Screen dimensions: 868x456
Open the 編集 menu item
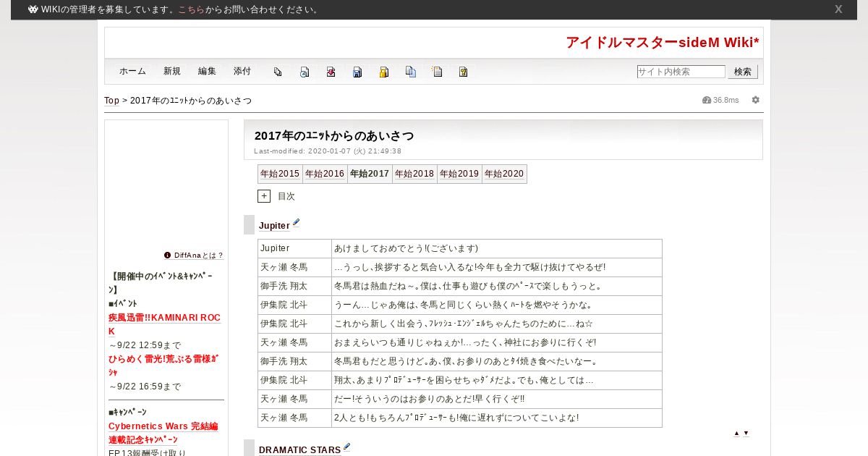pos(207,71)
